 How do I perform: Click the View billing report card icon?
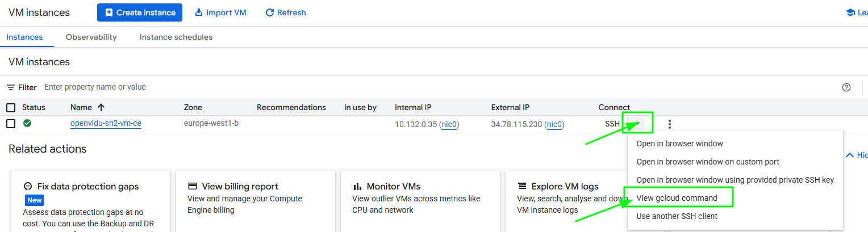[x=192, y=186]
